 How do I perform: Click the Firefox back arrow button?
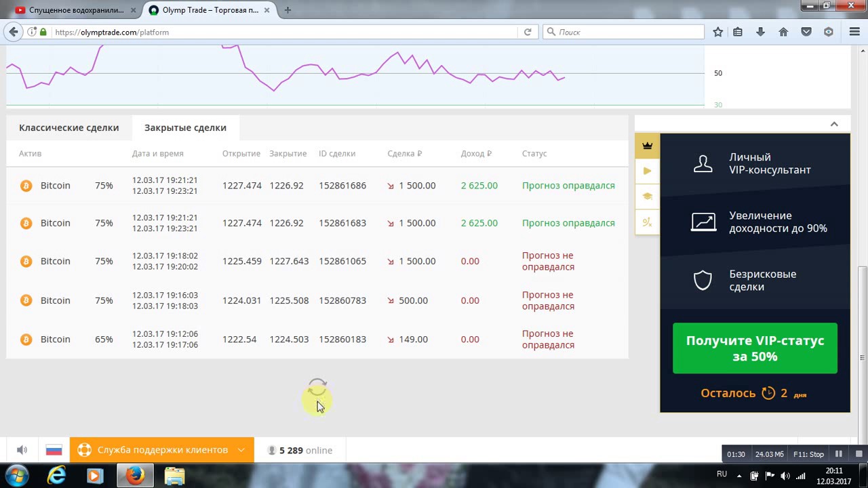(x=13, y=32)
